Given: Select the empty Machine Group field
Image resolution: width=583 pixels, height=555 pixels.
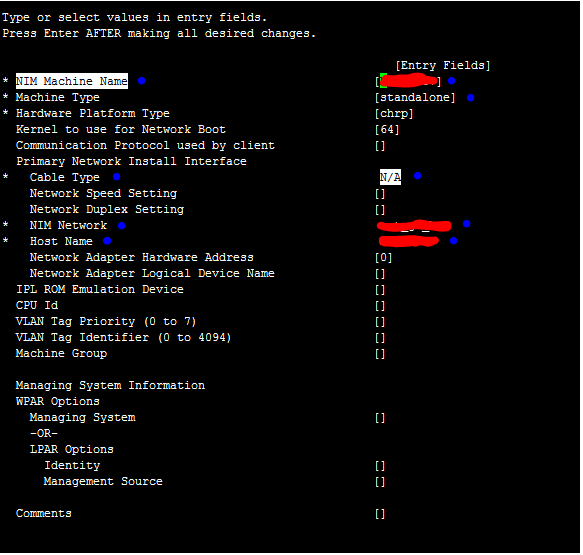Looking at the screenshot, I should click(x=380, y=354).
